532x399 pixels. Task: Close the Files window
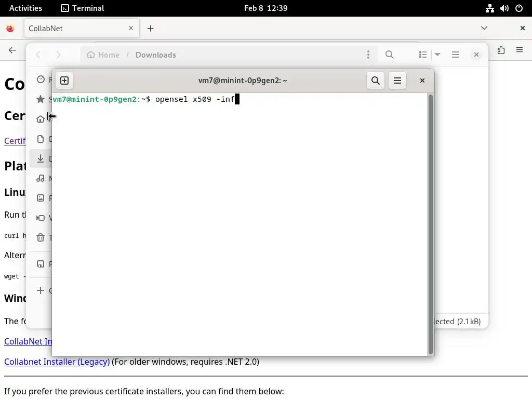coord(476,55)
